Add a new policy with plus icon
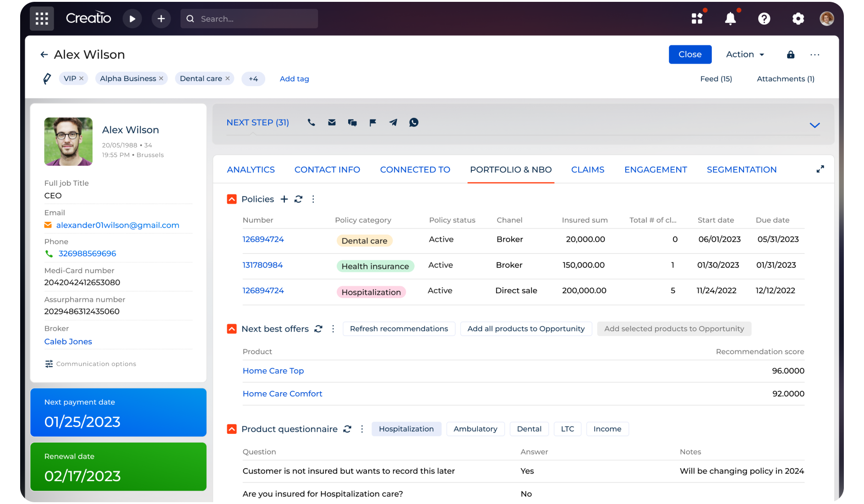 coord(284,199)
